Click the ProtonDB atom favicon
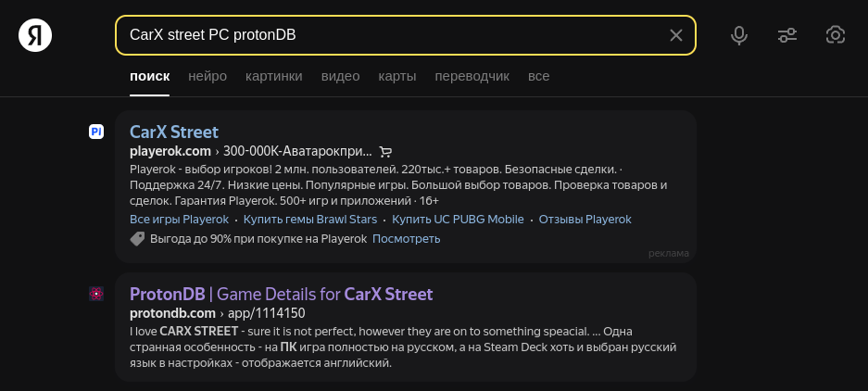Screen dimensions: 868x391 click(x=96, y=294)
